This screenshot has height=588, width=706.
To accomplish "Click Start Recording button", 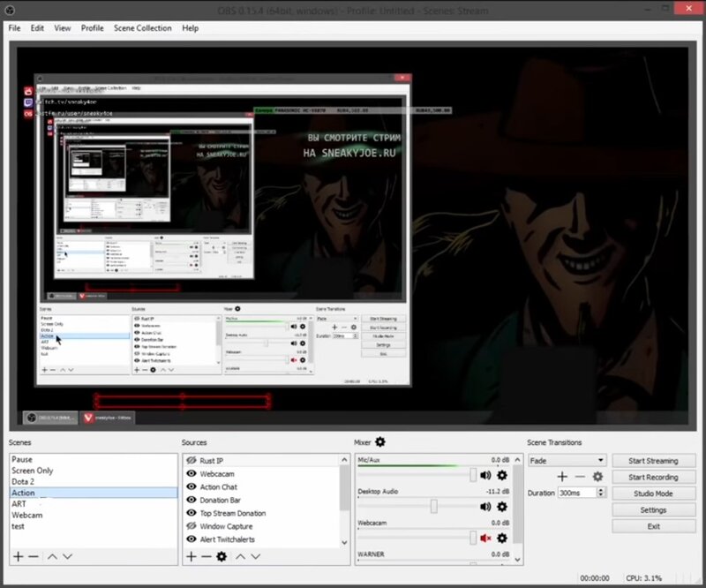I will click(x=653, y=477).
